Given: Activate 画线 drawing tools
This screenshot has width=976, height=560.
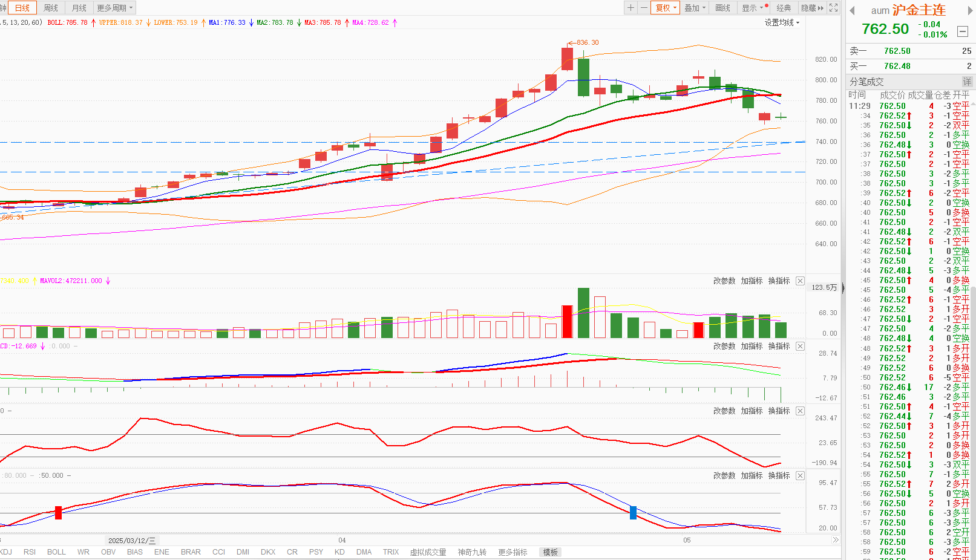Looking at the screenshot, I should [x=723, y=8].
